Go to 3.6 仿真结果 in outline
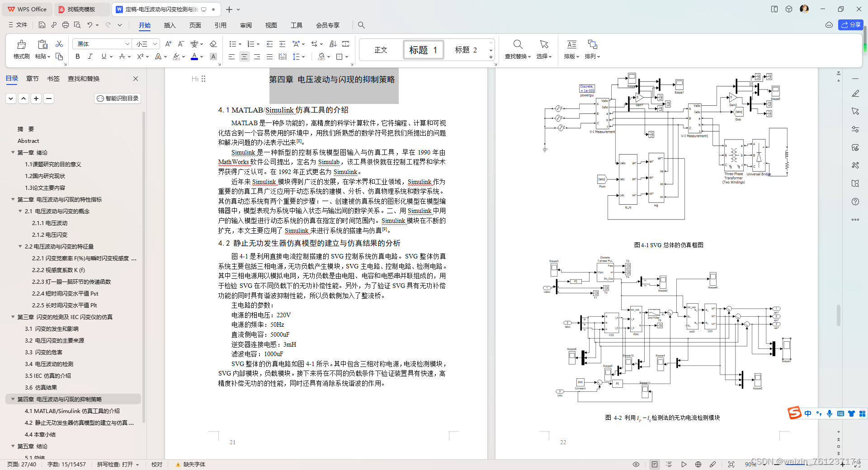This screenshot has width=868, height=470. coord(41,387)
